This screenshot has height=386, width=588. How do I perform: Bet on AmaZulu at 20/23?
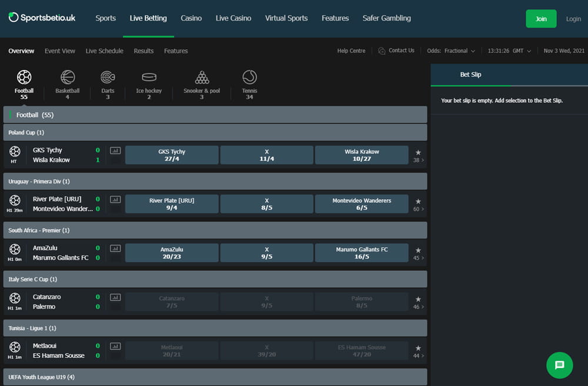(172, 253)
